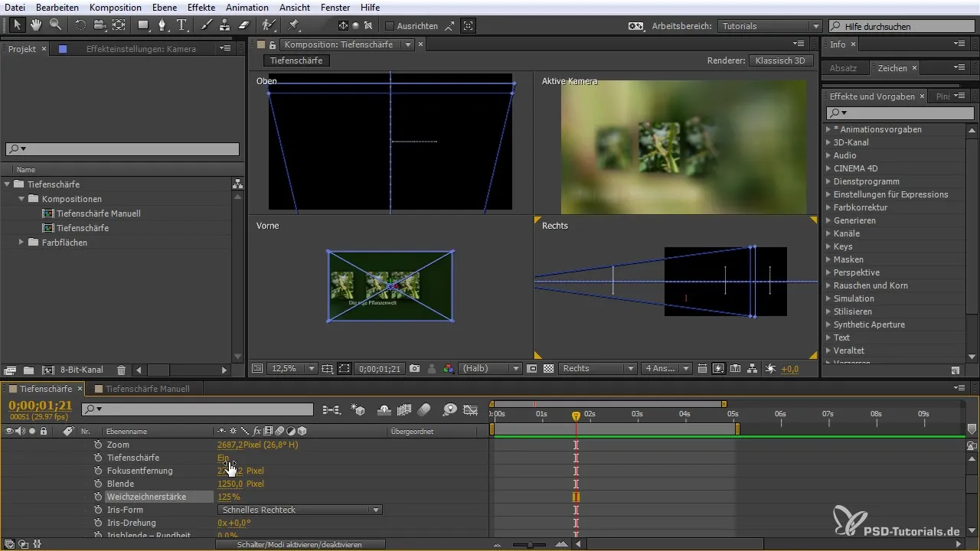980x551 pixels.
Task: Select the Roto Brush tool
Action: coord(269,25)
